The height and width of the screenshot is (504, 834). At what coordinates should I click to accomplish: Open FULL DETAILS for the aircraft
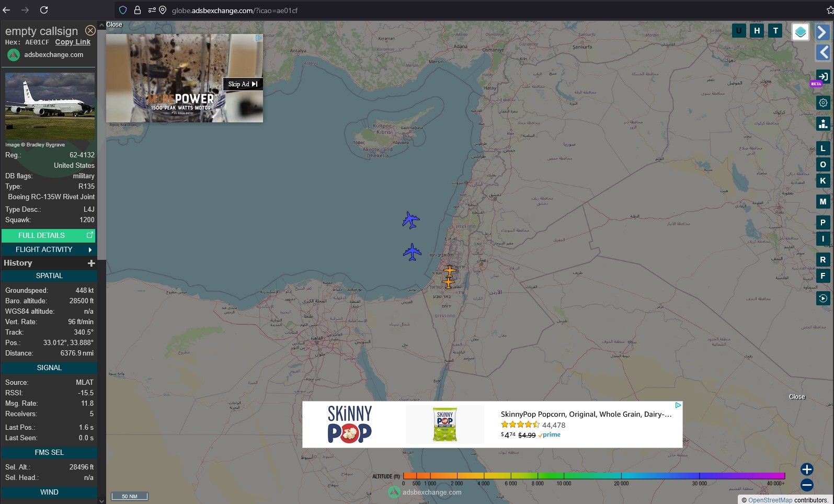tap(49, 235)
